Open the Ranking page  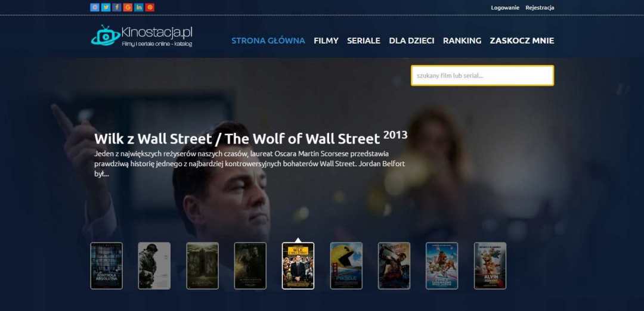tap(462, 41)
